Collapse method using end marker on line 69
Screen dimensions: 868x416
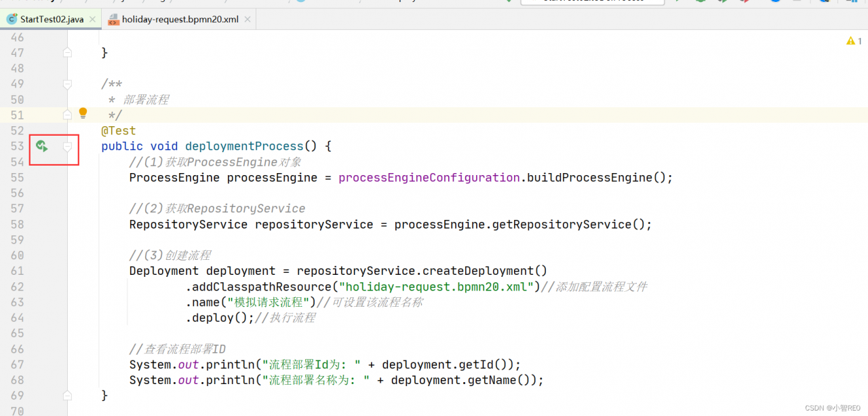click(x=67, y=395)
